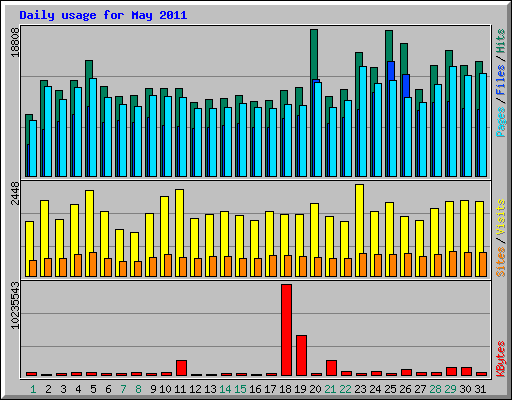Image resolution: width=512 pixels, height=400 pixels.
Task: Click day 31 on the x-axis
Action: pyautogui.click(x=480, y=389)
